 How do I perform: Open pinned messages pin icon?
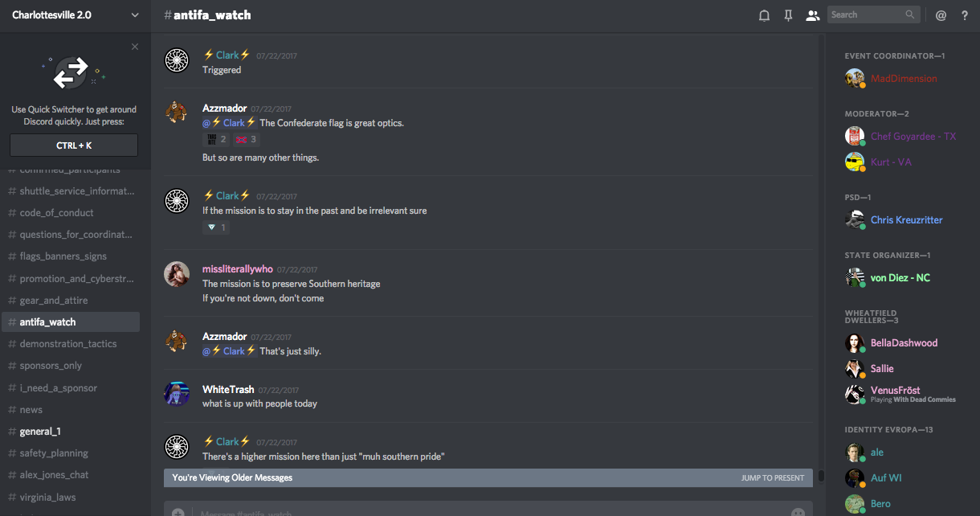coord(788,15)
